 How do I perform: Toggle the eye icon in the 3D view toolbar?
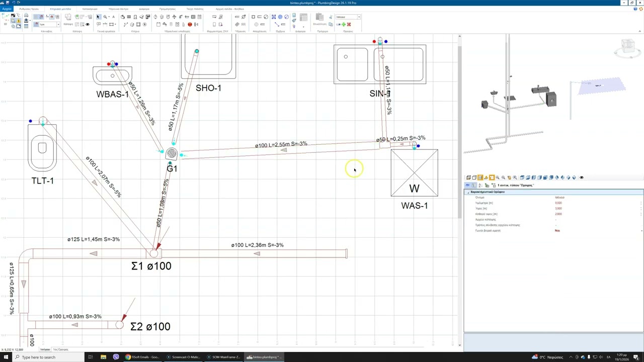tap(582, 177)
